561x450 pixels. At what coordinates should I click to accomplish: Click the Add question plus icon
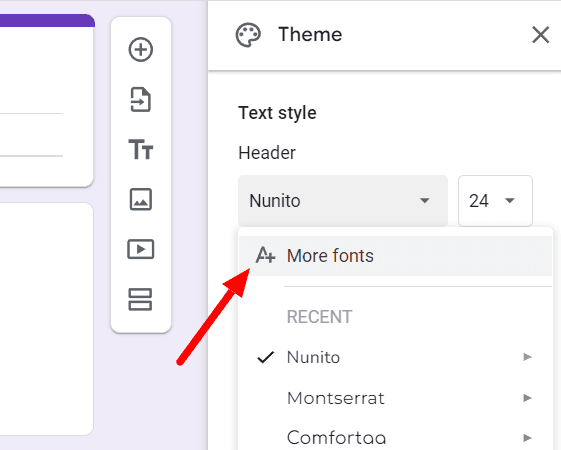[141, 49]
